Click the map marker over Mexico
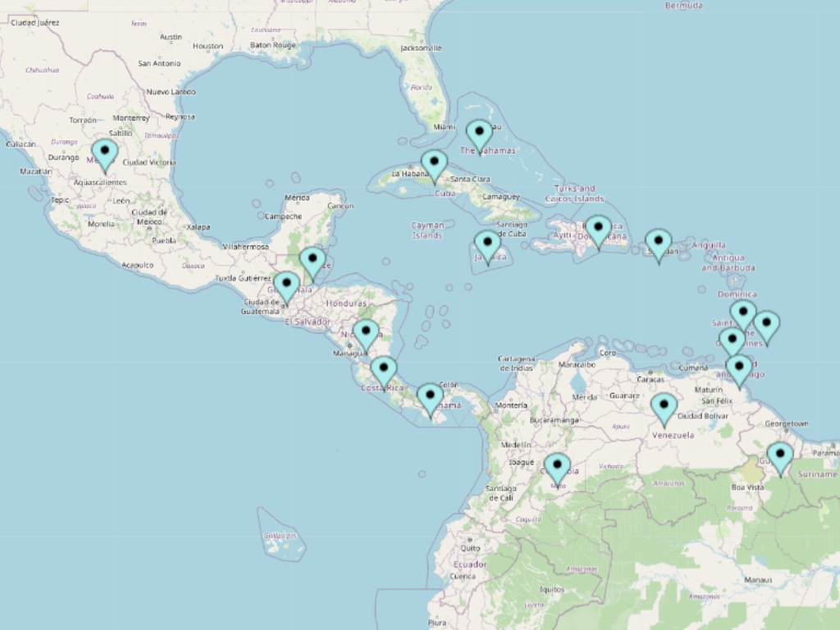This screenshot has width=840, height=630. 104,153
